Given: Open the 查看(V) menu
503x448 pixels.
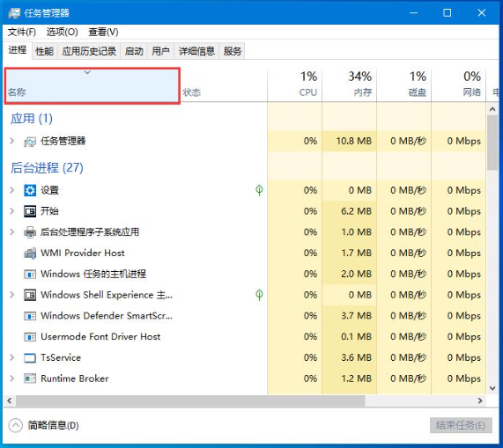Looking at the screenshot, I should [x=103, y=32].
